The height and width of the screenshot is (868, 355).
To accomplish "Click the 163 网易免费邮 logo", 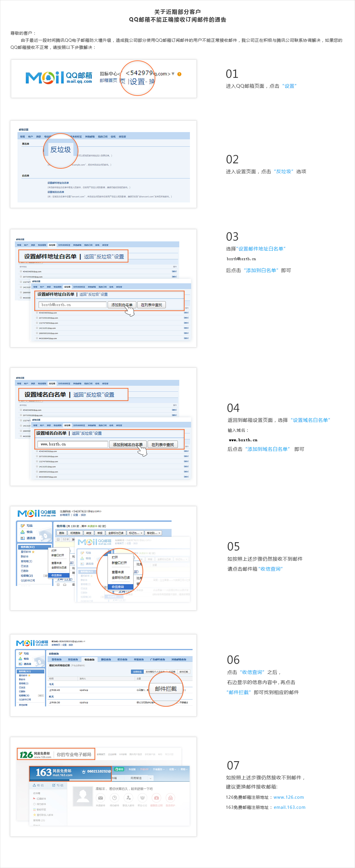I will pyautogui.click(x=54, y=772).
